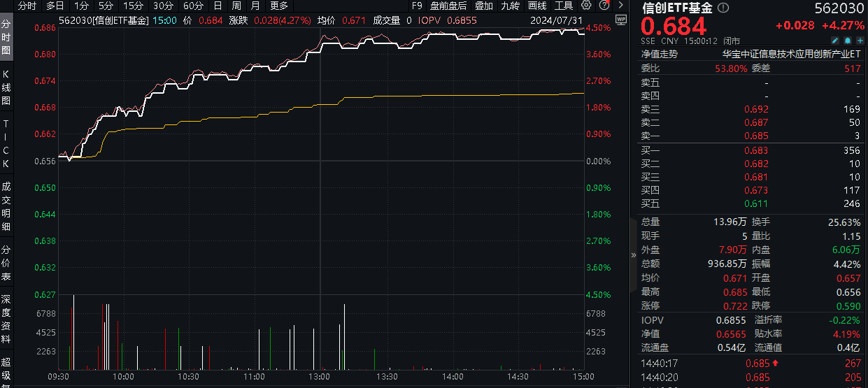Toggle 盘前盘后 pre/after-market display
Viewport: 868px width, 388px height.
(x=448, y=6)
